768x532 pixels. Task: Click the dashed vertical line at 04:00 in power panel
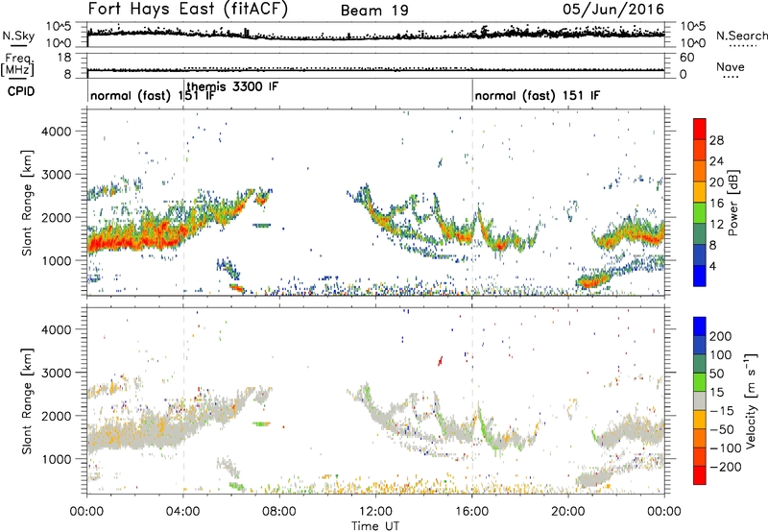click(x=183, y=203)
